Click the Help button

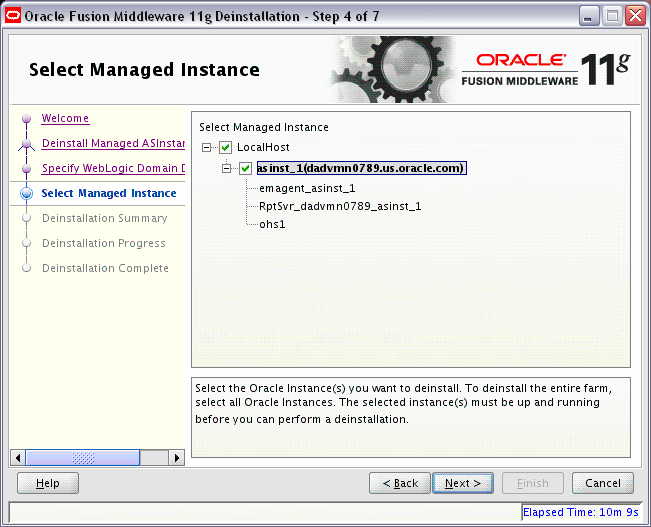pos(48,483)
